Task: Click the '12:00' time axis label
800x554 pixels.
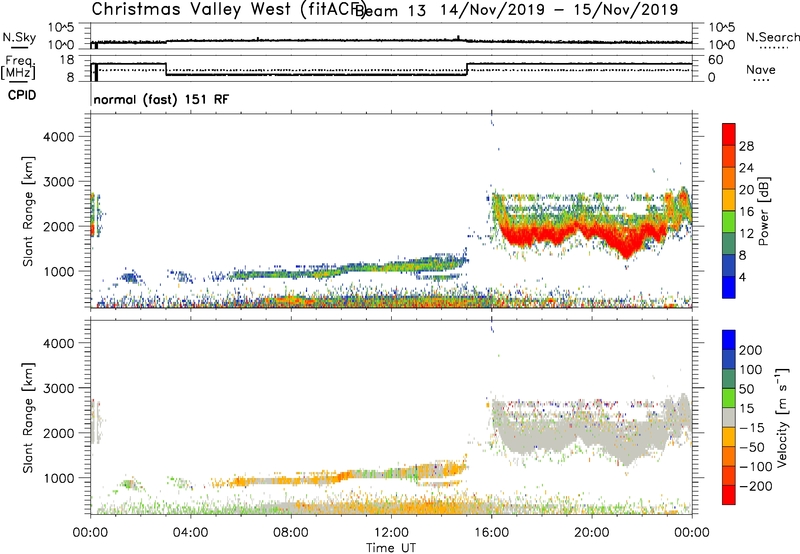Action: [391, 533]
